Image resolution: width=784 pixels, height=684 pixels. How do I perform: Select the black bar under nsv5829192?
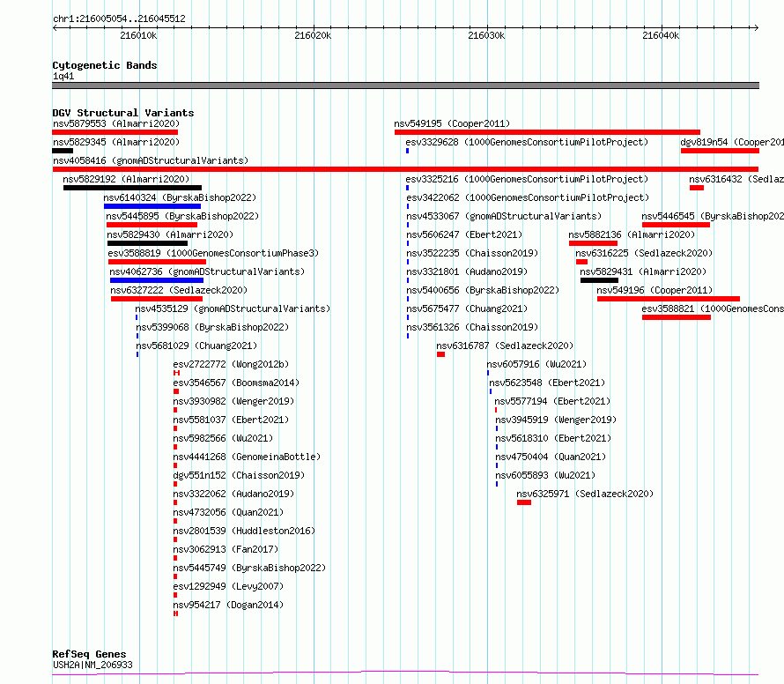click(x=132, y=188)
